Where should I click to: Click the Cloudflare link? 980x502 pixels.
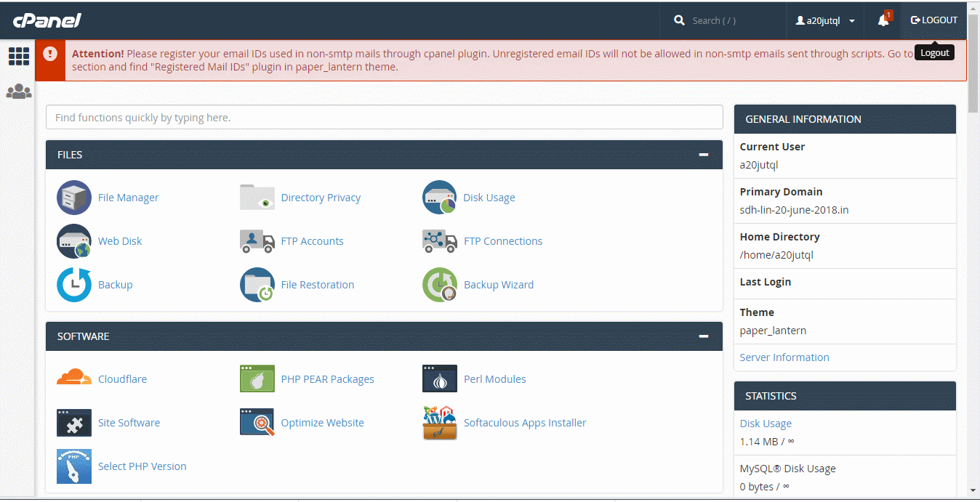pos(122,379)
